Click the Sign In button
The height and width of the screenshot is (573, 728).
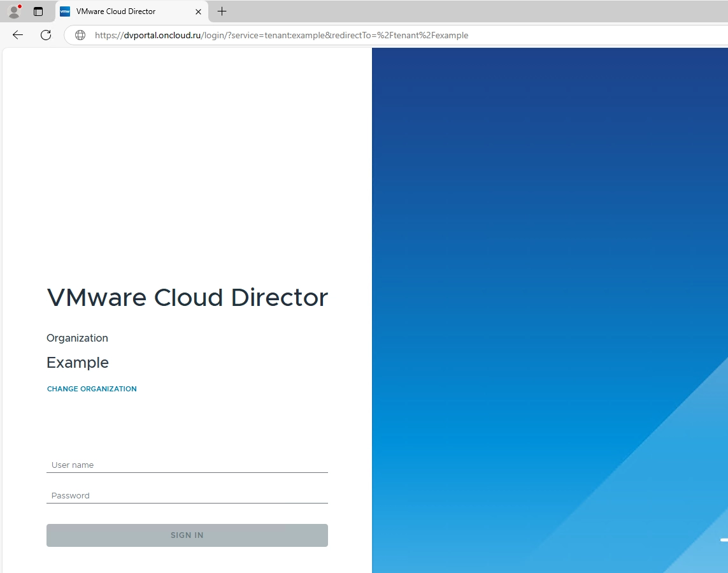pyautogui.click(x=187, y=535)
